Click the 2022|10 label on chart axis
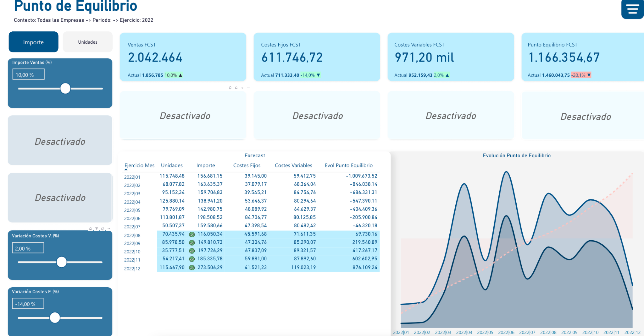 (590, 333)
